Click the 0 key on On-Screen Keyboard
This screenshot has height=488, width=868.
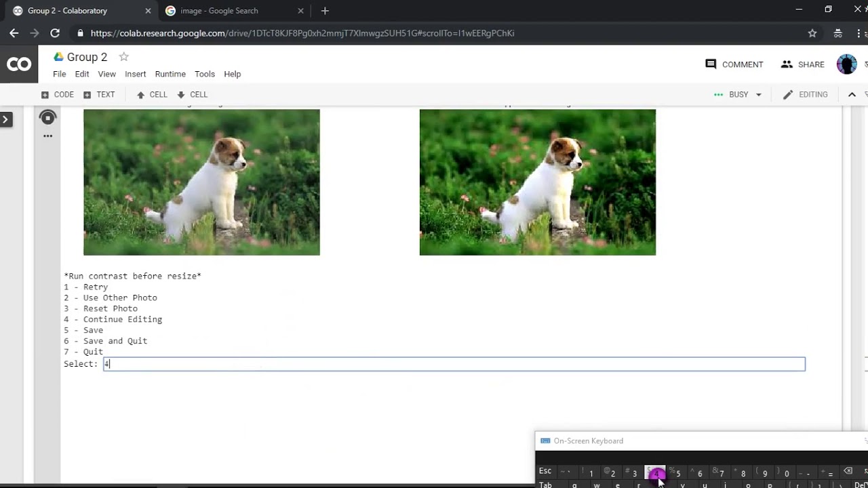click(785, 472)
